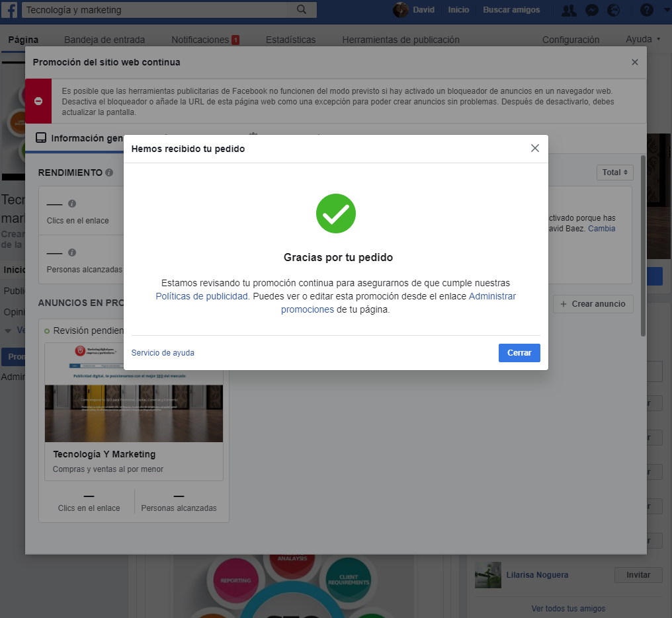Click info icon above 'Personas alcanzadas'
This screenshot has width=672, height=618.
(72, 252)
